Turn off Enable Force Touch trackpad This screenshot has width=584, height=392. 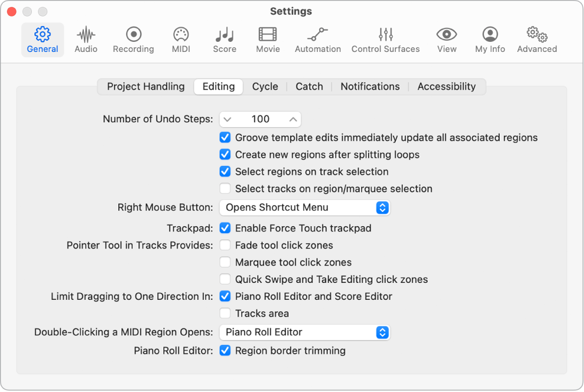coord(225,228)
